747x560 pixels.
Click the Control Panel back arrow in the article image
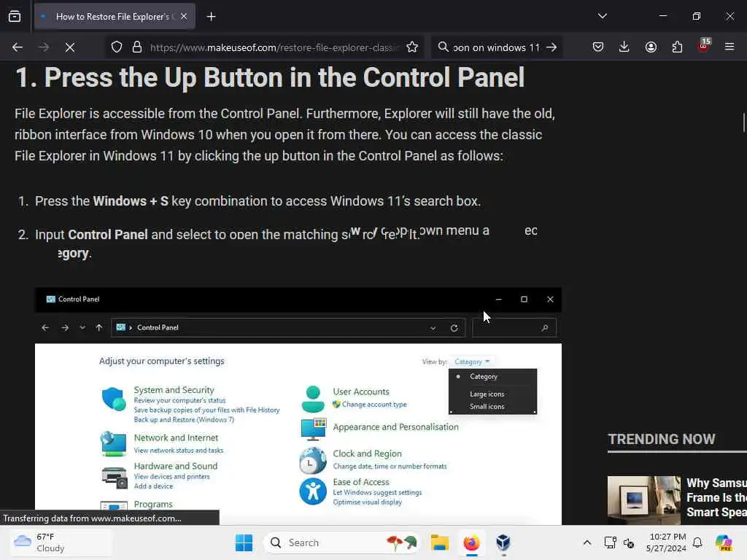tap(45, 327)
